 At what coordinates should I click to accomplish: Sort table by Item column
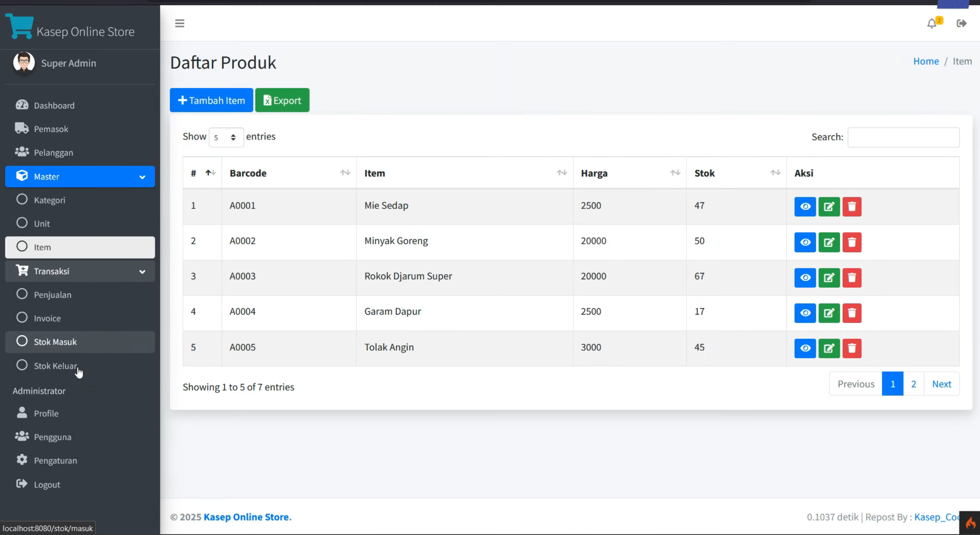(x=465, y=173)
